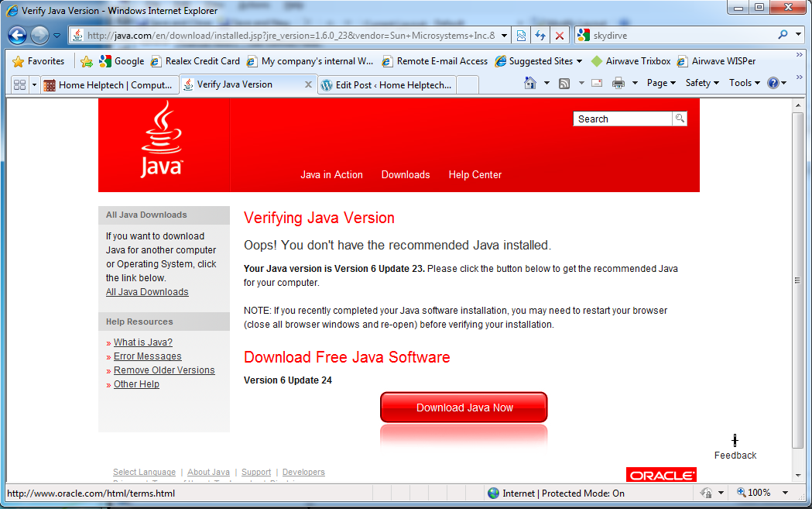Open the What is Java? link
The height and width of the screenshot is (509, 812).
click(x=143, y=342)
